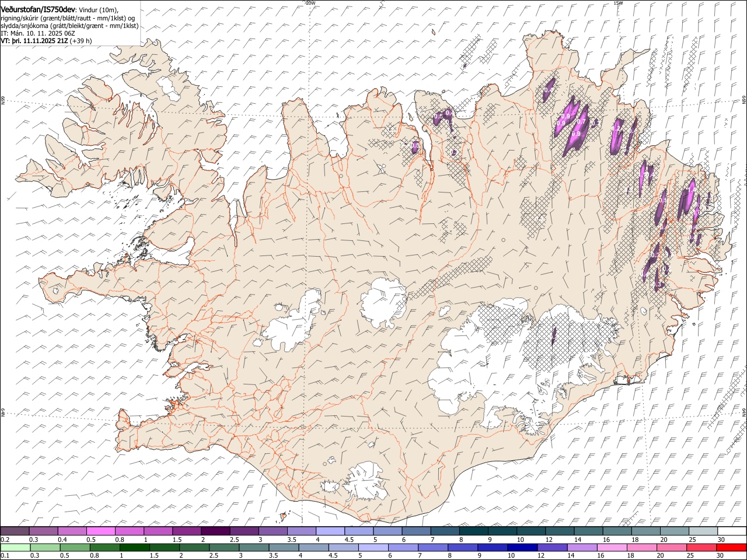Click the 20W longitude label on the map's top edge

(310, 3)
